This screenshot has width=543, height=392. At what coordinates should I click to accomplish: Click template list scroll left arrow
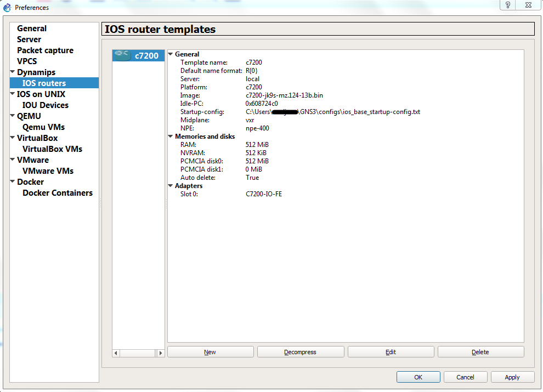[116, 353]
